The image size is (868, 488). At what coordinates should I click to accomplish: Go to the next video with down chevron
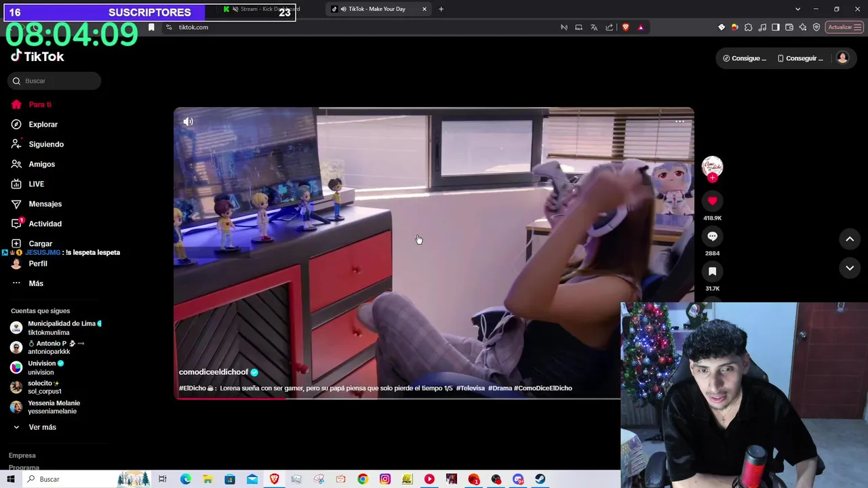point(850,268)
